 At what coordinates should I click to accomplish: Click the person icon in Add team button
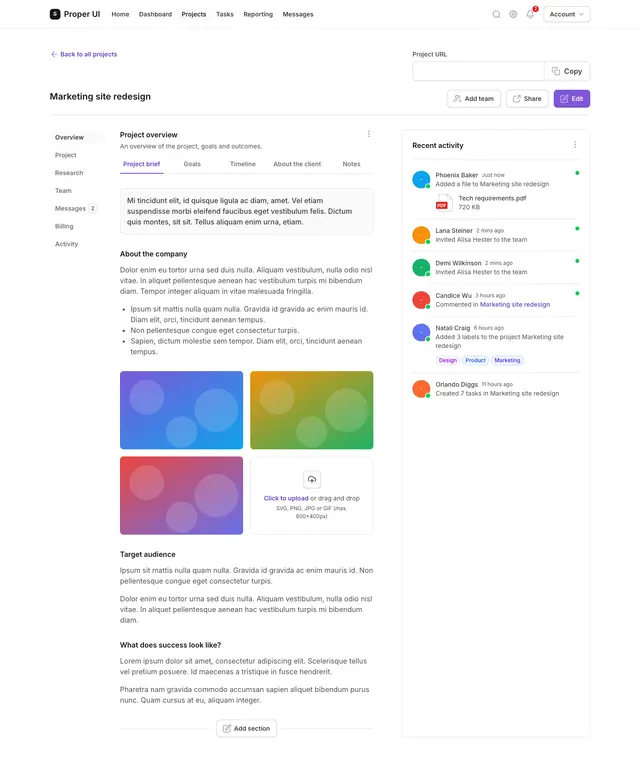pos(457,98)
